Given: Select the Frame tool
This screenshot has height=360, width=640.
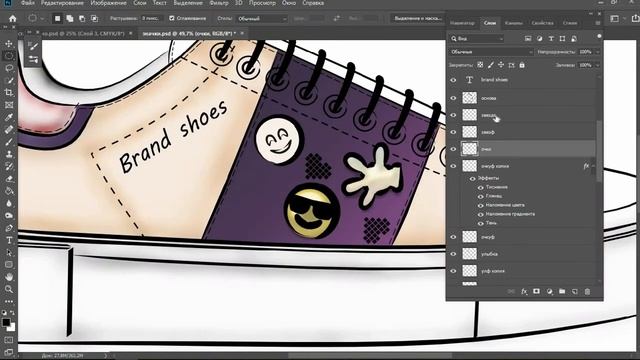Looking at the screenshot, I should tap(9, 105).
